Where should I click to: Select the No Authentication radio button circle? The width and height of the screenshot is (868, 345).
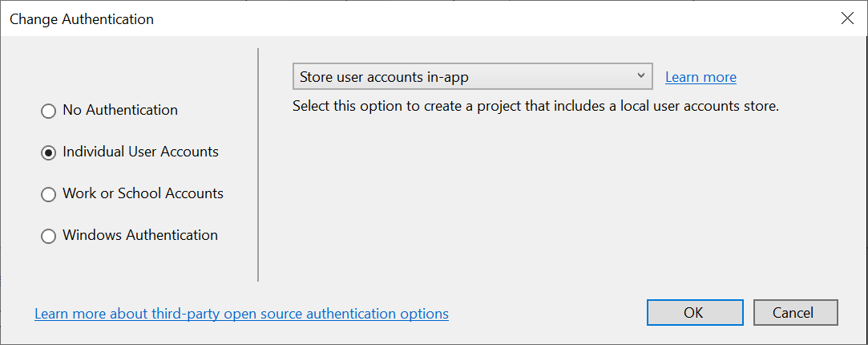[x=49, y=111]
